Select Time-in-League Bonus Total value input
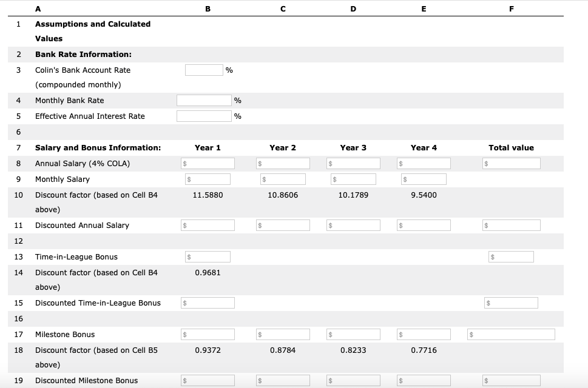 511,256
